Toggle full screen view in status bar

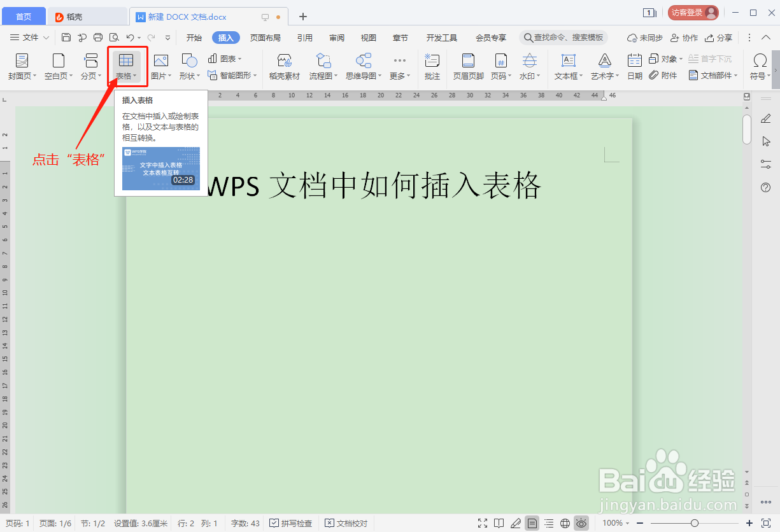point(483,523)
